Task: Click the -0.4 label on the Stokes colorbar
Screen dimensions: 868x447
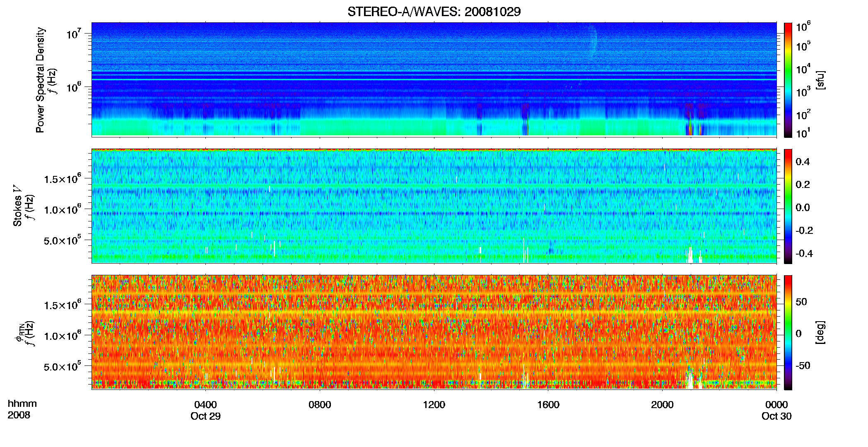Action: (804, 254)
